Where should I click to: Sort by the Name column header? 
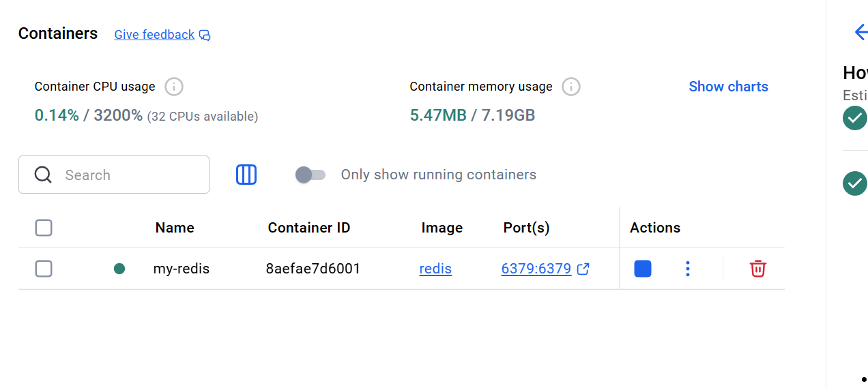[x=175, y=228]
